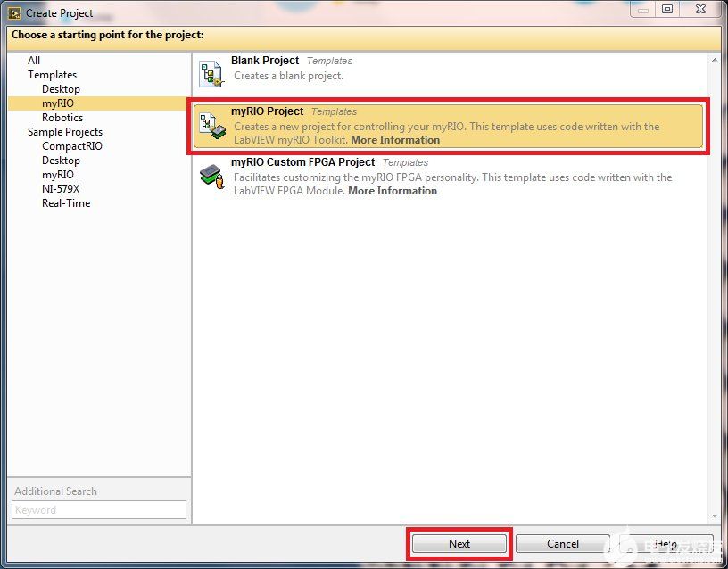Screen dimensions: 728x569
Task: Maximize the Create Project window
Action: (667, 9)
